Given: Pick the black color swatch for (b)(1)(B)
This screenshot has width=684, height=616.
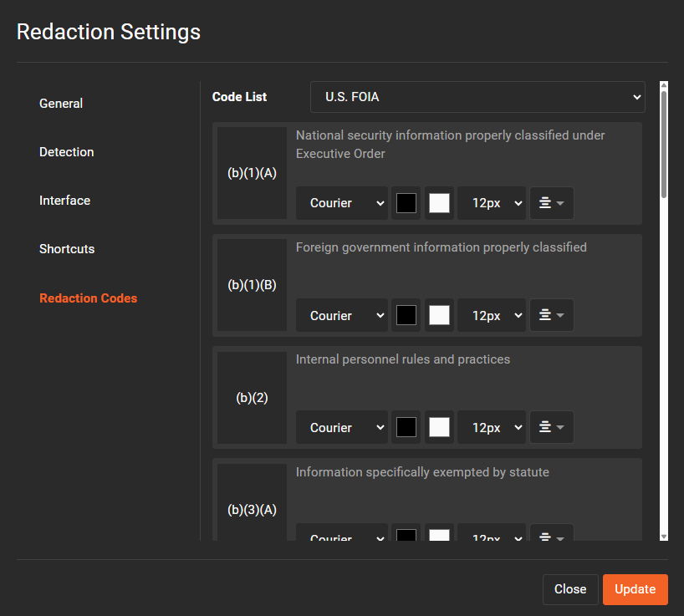Looking at the screenshot, I should click(406, 315).
